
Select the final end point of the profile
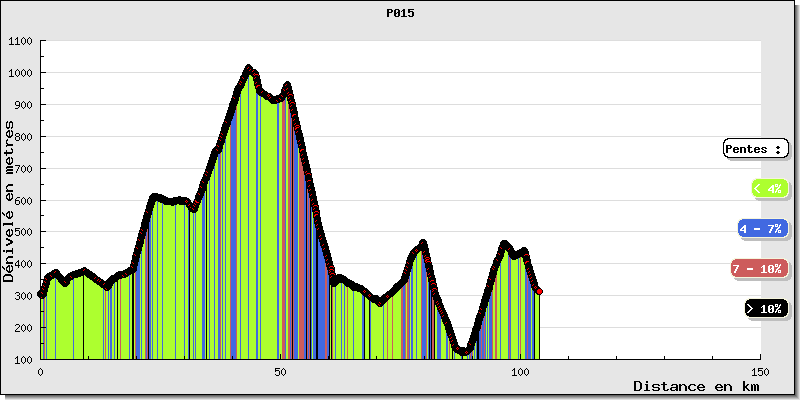[x=539, y=291]
